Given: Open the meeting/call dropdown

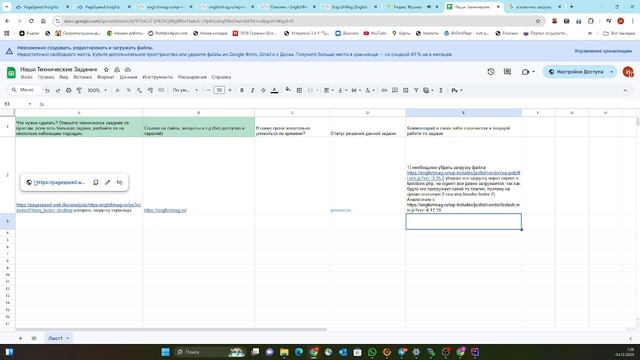Looking at the screenshot, I should coord(528,72).
